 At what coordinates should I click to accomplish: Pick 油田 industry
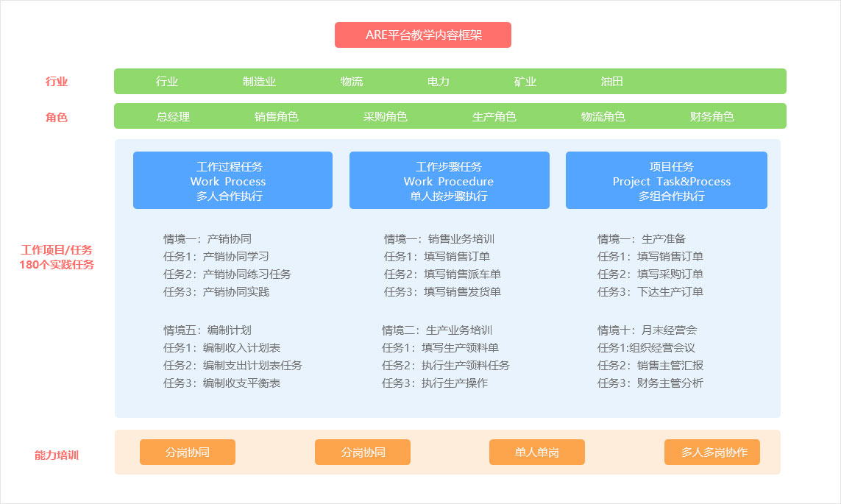612,82
